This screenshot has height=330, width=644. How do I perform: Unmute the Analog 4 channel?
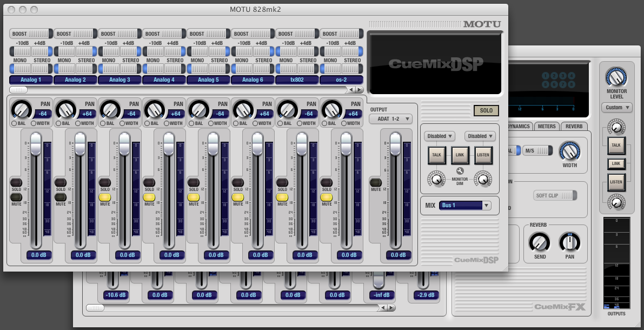click(149, 197)
